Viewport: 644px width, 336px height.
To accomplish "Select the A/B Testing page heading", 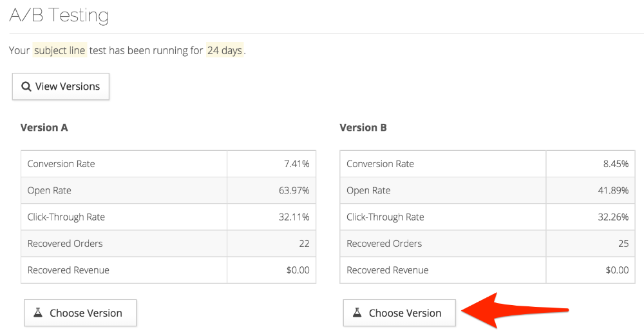I will click(x=59, y=15).
